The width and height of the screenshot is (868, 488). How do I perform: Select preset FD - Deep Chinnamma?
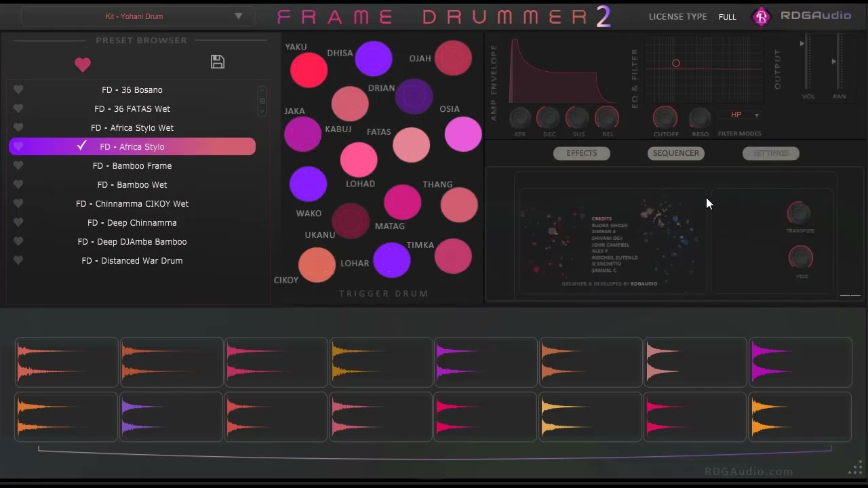pos(132,222)
